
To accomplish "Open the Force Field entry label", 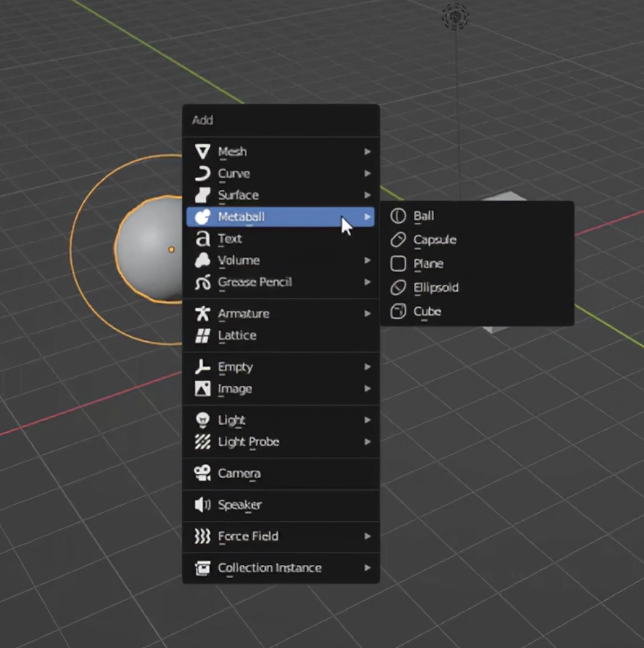I will pos(248,536).
